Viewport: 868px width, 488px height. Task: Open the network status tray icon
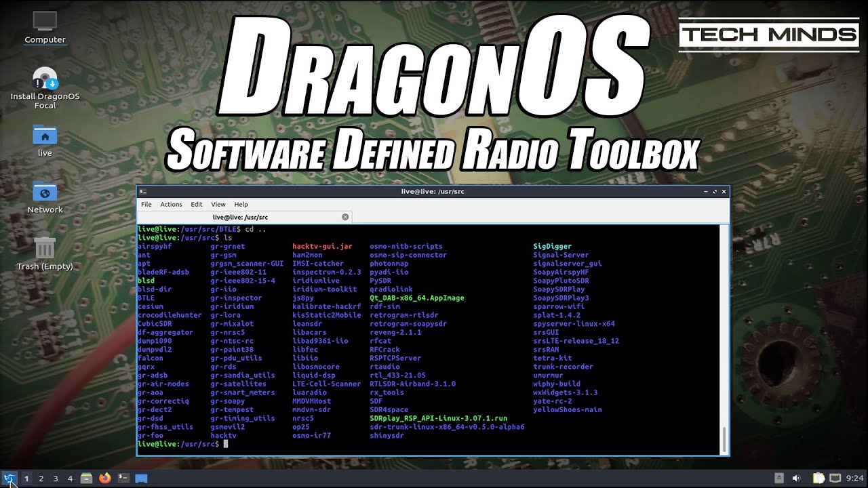click(835, 479)
